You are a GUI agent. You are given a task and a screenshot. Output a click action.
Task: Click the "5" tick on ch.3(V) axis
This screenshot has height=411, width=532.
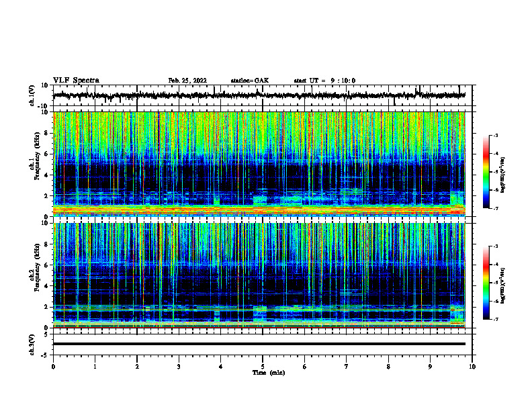(x=47, y=334)
